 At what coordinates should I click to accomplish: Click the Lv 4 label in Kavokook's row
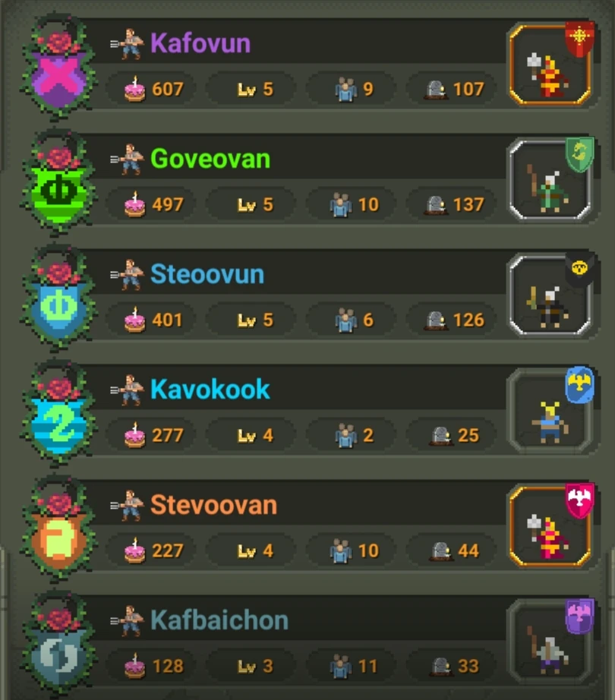point(255,435)
